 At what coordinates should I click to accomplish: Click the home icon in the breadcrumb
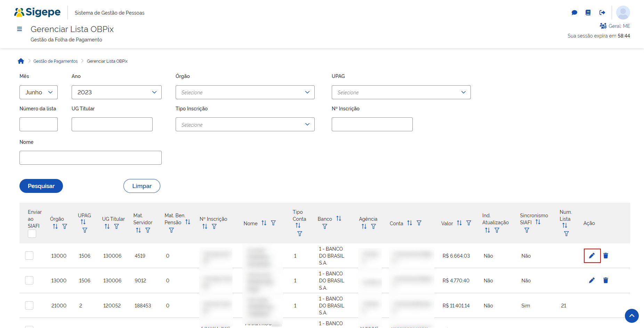click(x=21, y=61)
